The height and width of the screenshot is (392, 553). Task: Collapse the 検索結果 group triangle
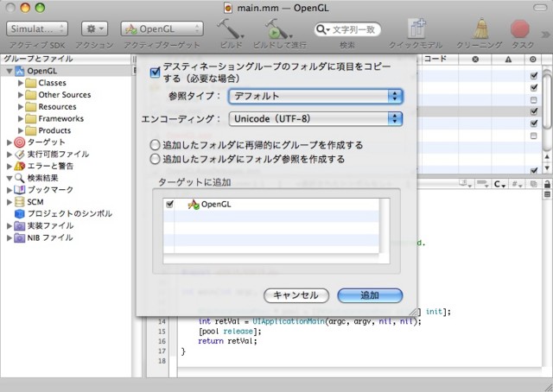(10, 179)
